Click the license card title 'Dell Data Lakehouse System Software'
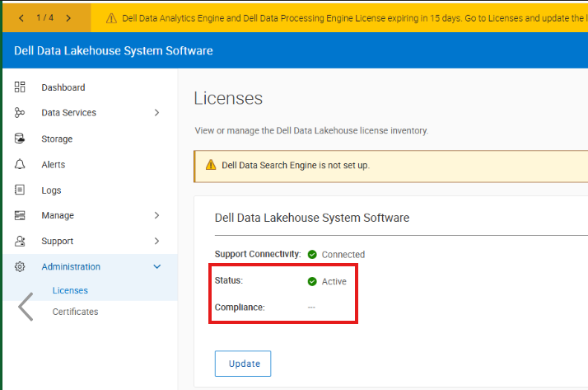Image resolution: width=588 pixels, height=390 pixels. (312, 218)
